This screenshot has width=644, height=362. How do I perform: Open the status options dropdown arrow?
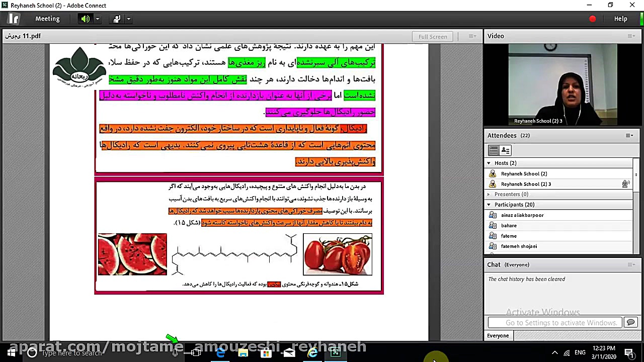coord(129,19)
